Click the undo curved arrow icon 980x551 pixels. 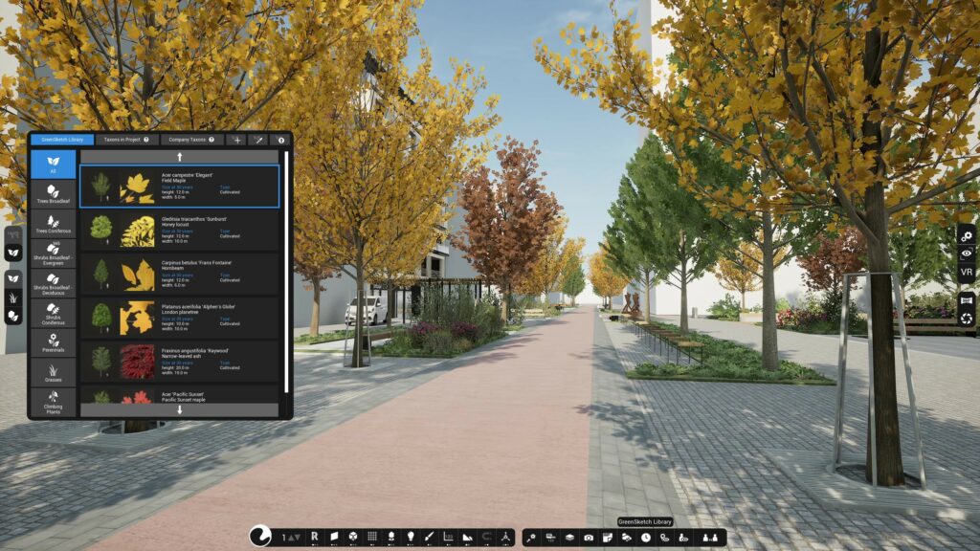[486, 537]
